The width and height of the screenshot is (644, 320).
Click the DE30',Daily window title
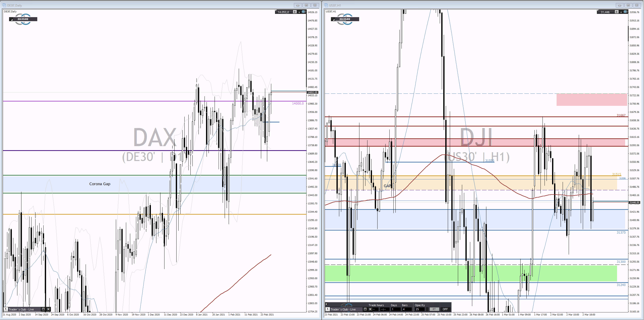coord(14,5)
